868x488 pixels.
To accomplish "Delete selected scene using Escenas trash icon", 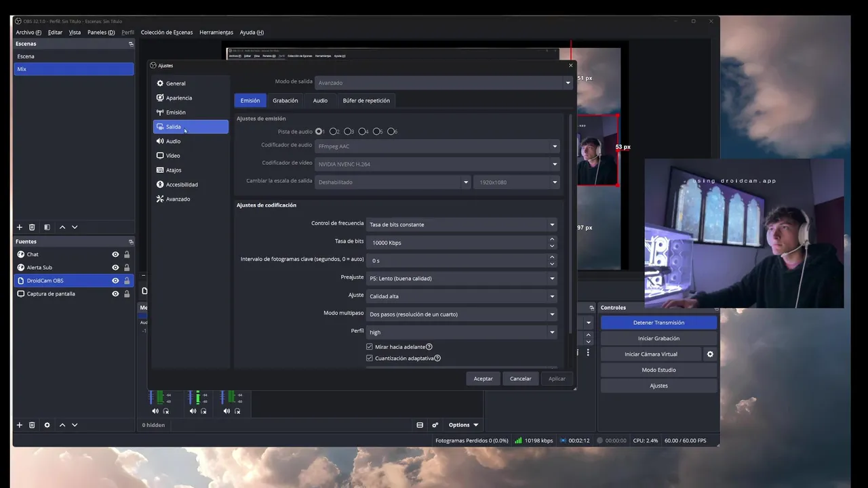I will pyautogui.click(x=32, y=227).
